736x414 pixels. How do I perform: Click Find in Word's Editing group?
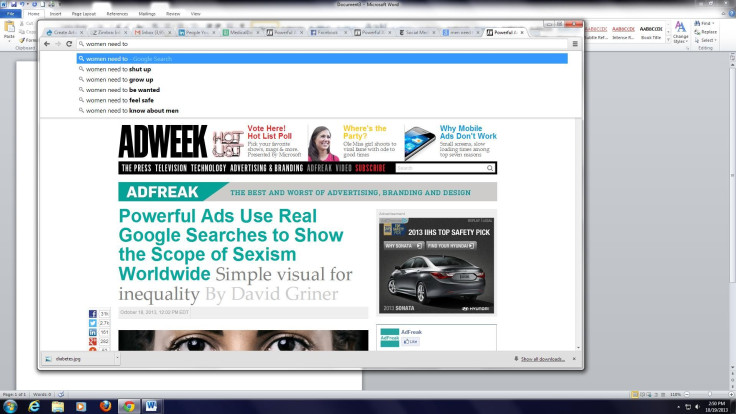[x=703, y=23]
